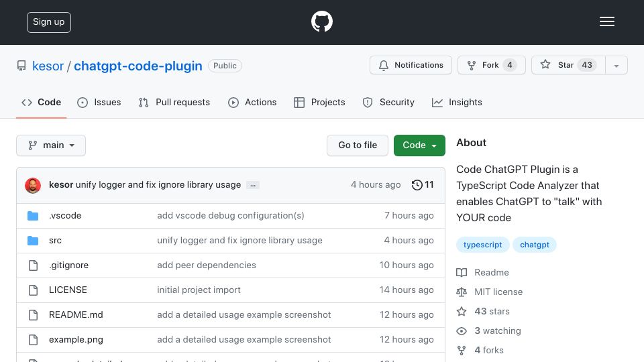Open the README.md file name
Viewport: 644px width, 362px height.
pos(76,315)
